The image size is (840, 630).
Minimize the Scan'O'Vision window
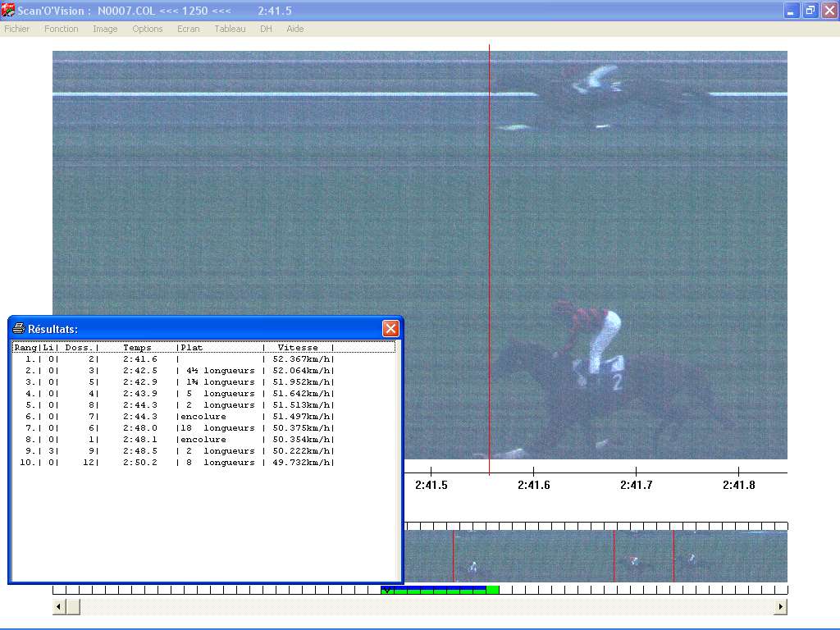(791, 11)
